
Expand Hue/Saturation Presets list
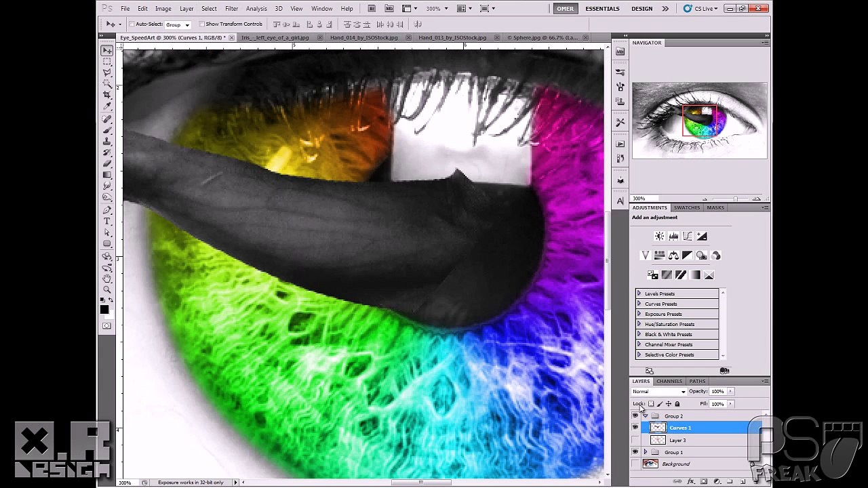coord(639,324)
